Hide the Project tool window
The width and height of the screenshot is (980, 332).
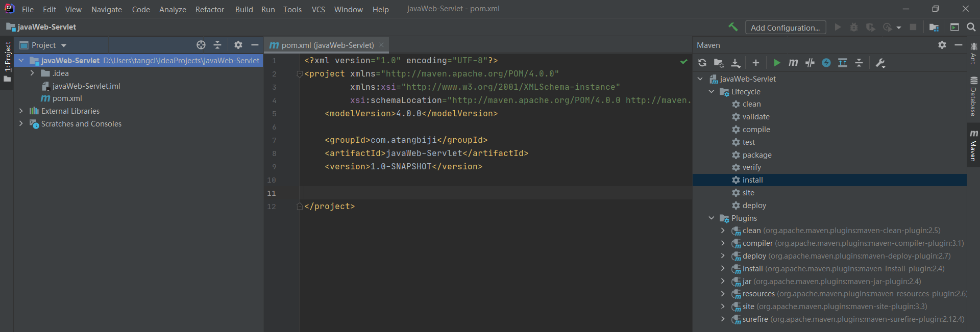click(x=255, y=45)
